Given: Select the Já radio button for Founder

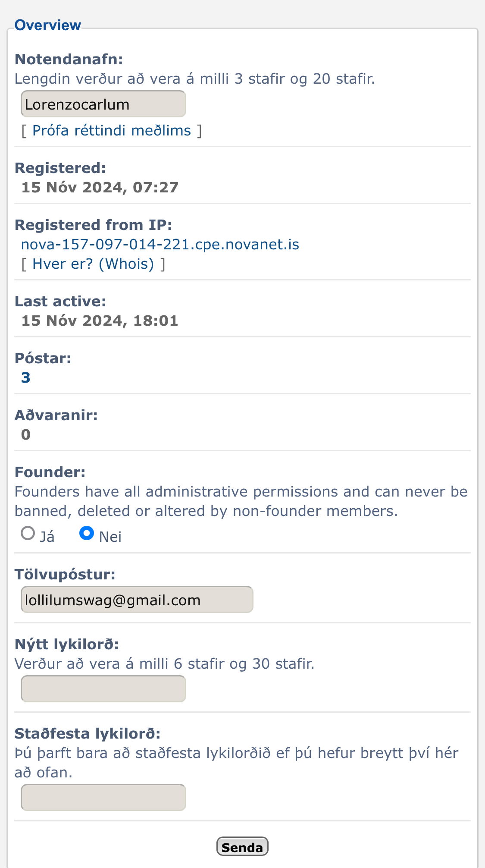Looking at the screenshot, I should point(28,534).
